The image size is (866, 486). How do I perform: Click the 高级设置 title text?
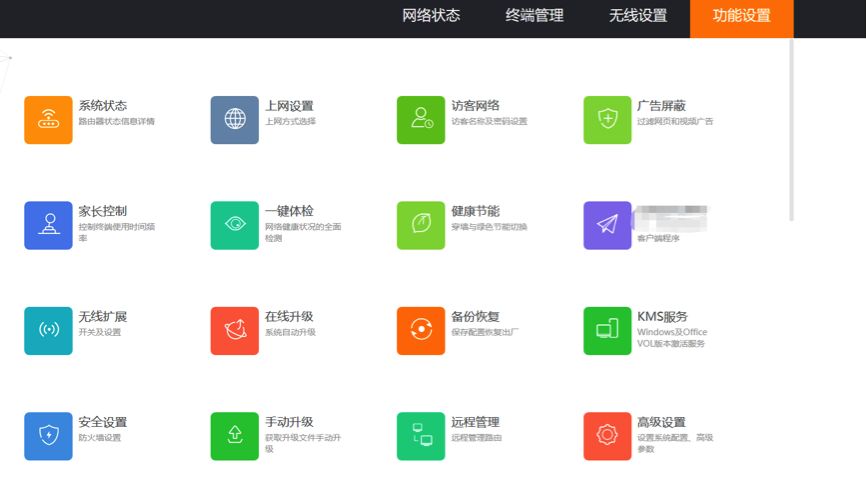coord(661,422)
